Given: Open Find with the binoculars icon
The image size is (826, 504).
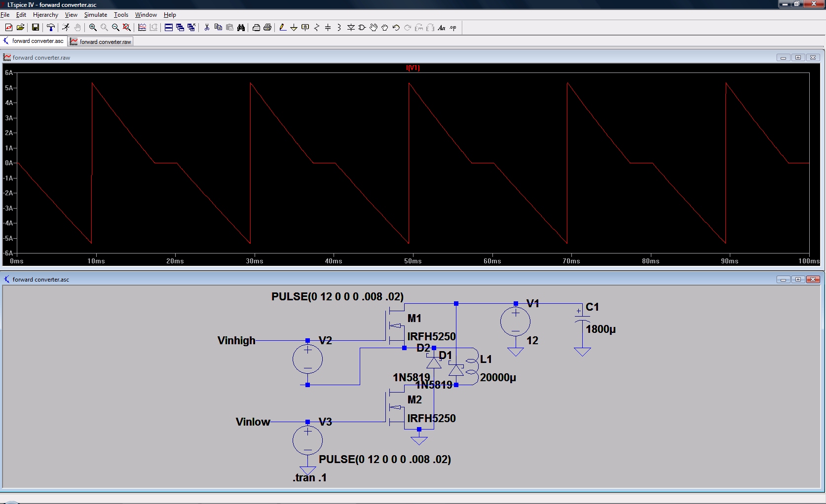Looking at the screenshot, I should click(x=241, y=28).
